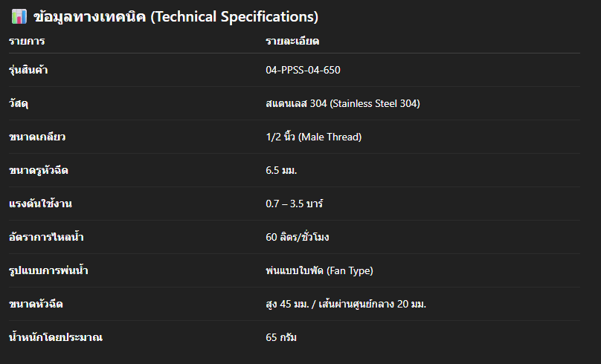Screen dimensions: 601x364
Task: Click the bar chart emoji icon in heading
Action: (19, 16)
